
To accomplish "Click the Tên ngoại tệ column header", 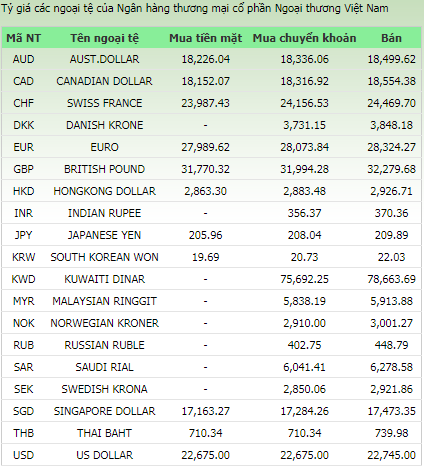I will click(104, 38).
